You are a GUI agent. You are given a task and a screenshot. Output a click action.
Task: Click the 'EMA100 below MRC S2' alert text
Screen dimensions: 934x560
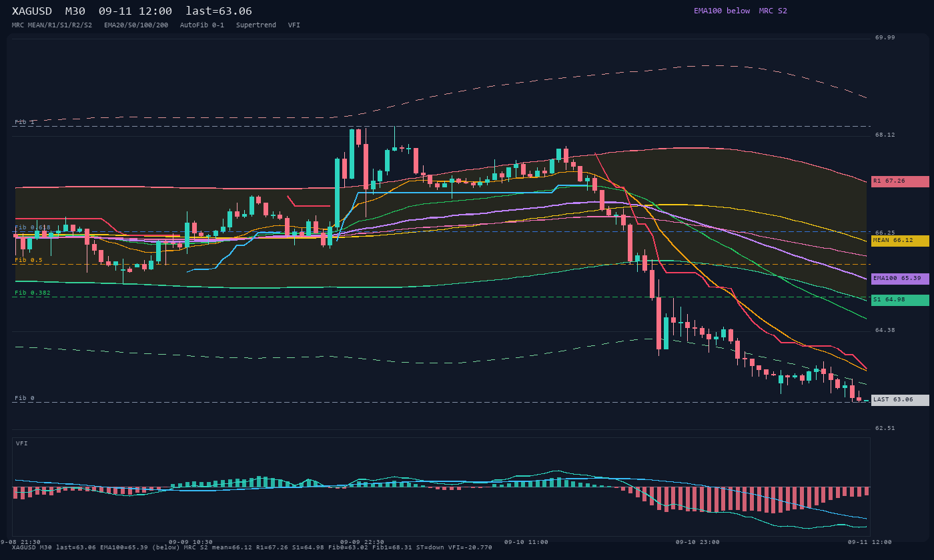741,11
